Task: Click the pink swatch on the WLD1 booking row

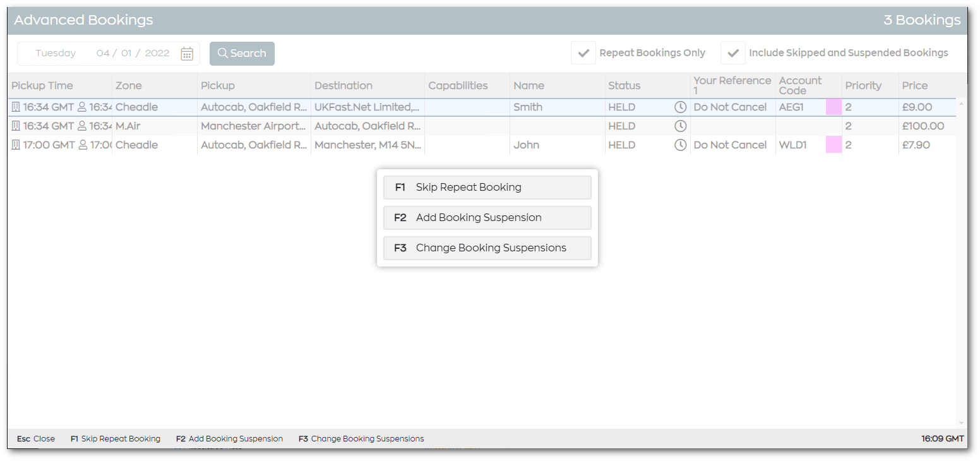Action: pos(833,145)
